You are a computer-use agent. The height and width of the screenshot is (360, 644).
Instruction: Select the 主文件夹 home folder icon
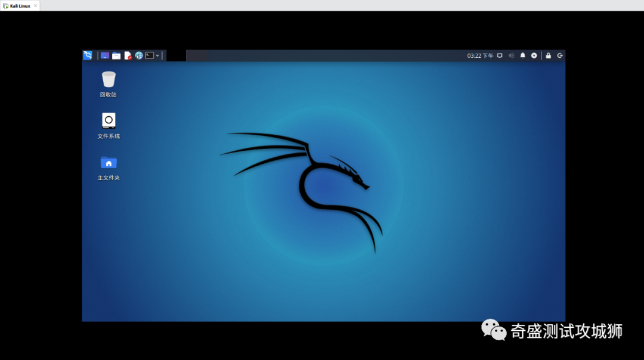109,168
